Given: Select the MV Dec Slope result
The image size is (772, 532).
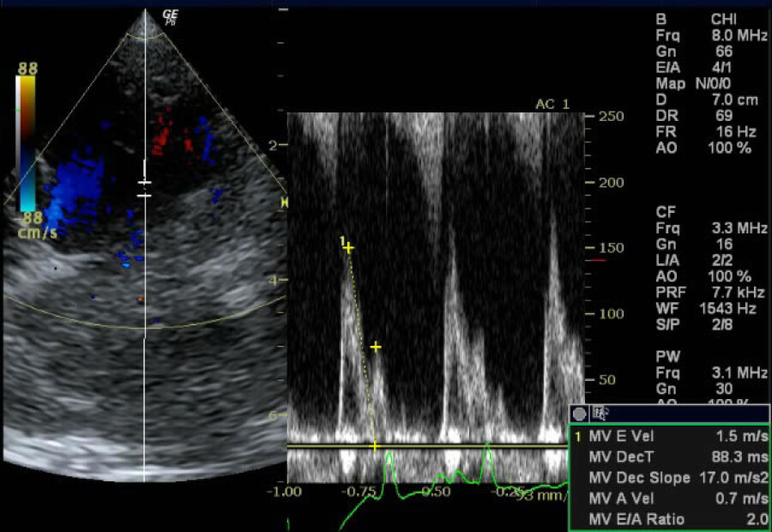Looking at the screenshot, I should point(669,477).
